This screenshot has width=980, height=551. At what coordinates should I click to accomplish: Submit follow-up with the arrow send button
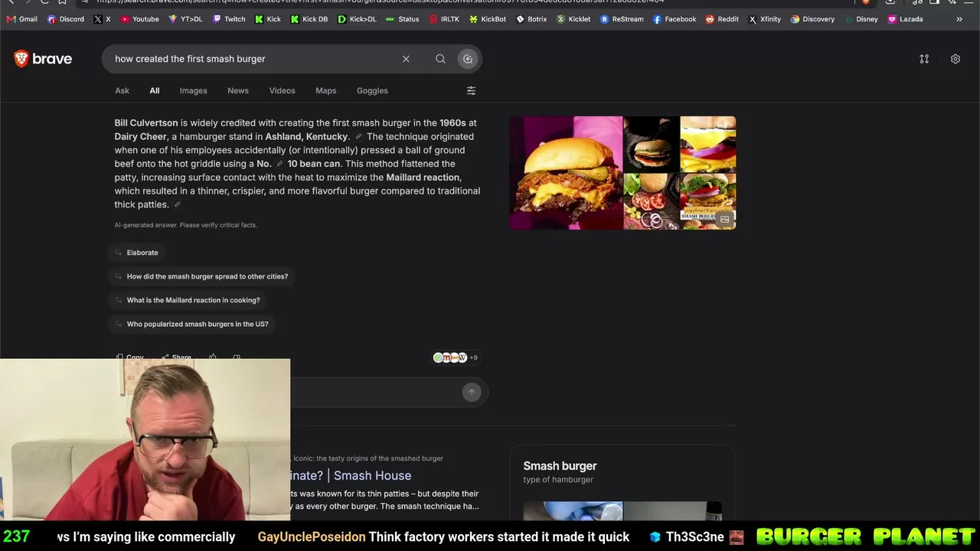point(472,392)
